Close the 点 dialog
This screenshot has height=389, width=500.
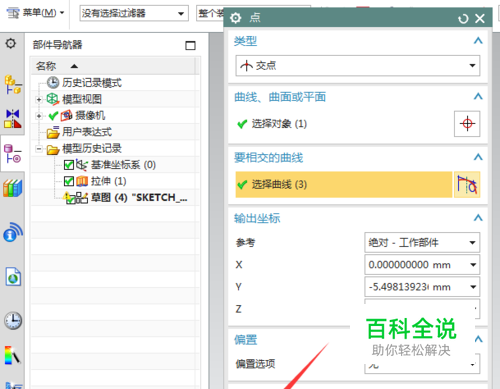point(480,18)
